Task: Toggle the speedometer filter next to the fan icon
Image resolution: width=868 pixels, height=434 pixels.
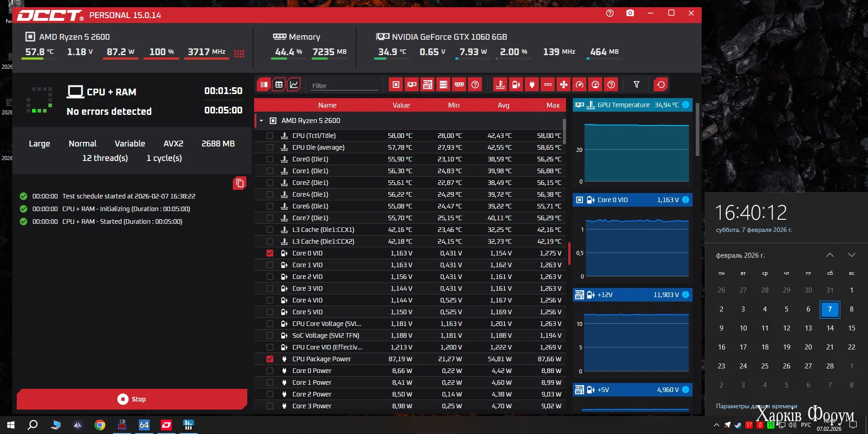Action: (x=580, y=85)
